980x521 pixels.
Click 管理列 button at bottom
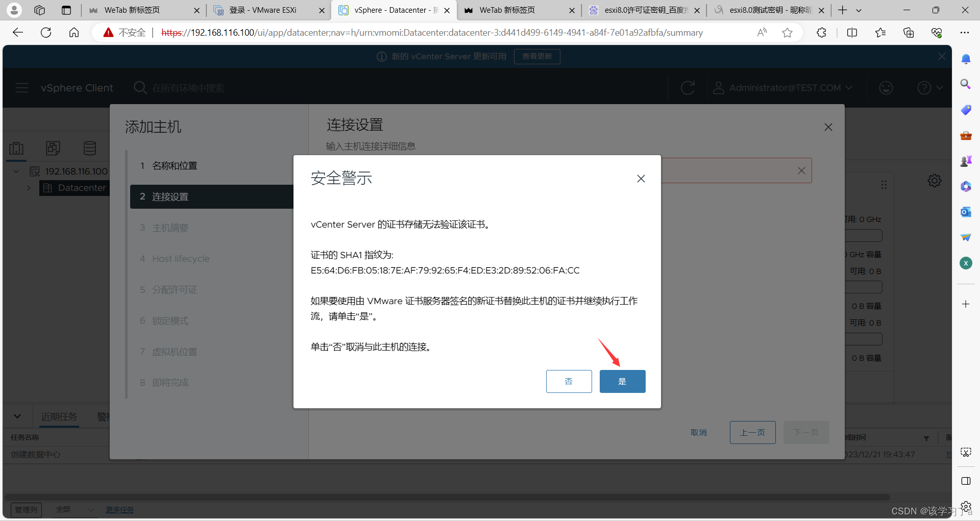click(26, 510)
